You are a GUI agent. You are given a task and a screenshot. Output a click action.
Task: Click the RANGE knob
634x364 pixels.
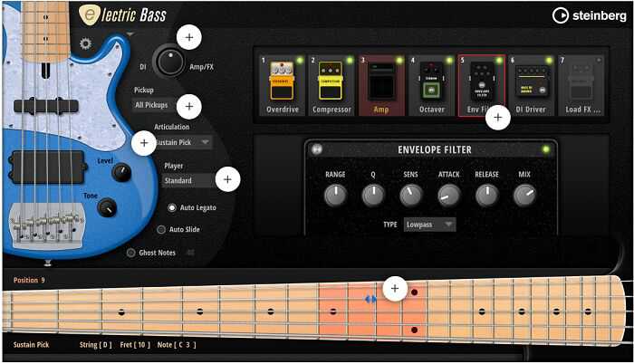pos(335,195)
